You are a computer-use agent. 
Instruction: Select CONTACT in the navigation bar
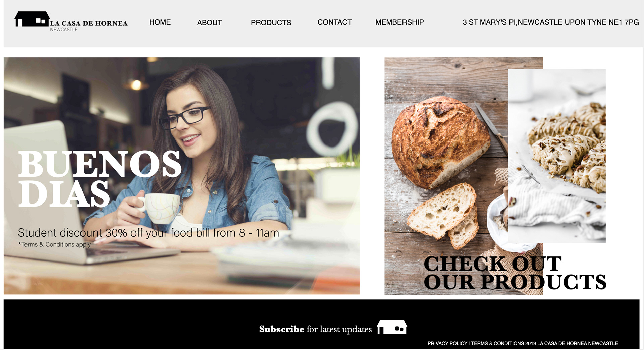[x=334, y=22]
